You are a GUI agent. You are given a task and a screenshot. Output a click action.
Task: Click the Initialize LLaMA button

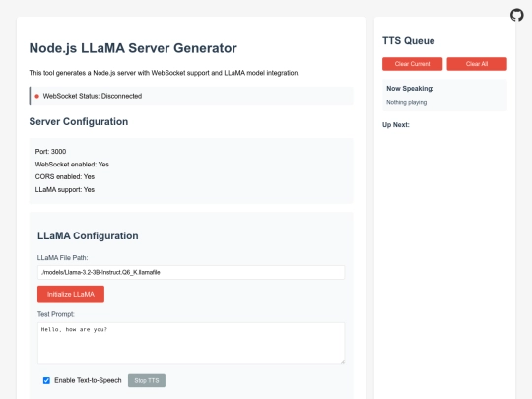[x=71, y=295]
